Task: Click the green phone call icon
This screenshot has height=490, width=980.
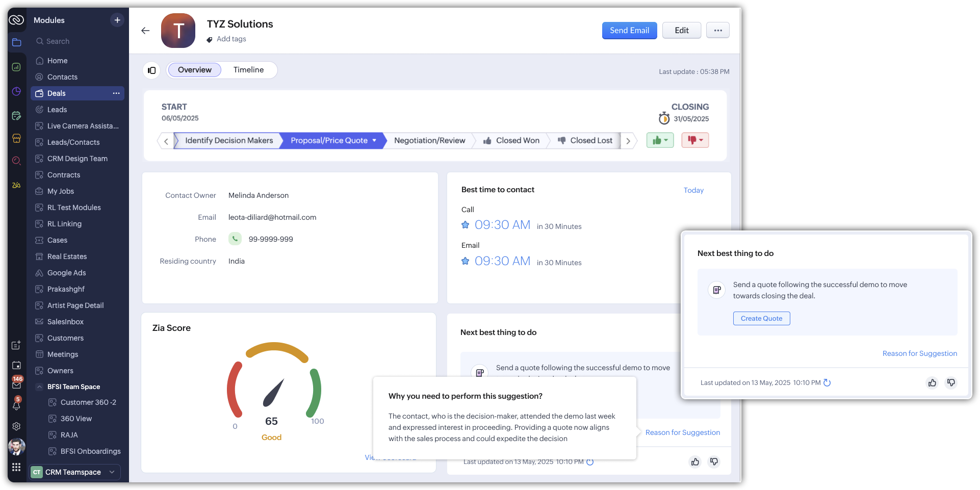Action: coord(235,239)
